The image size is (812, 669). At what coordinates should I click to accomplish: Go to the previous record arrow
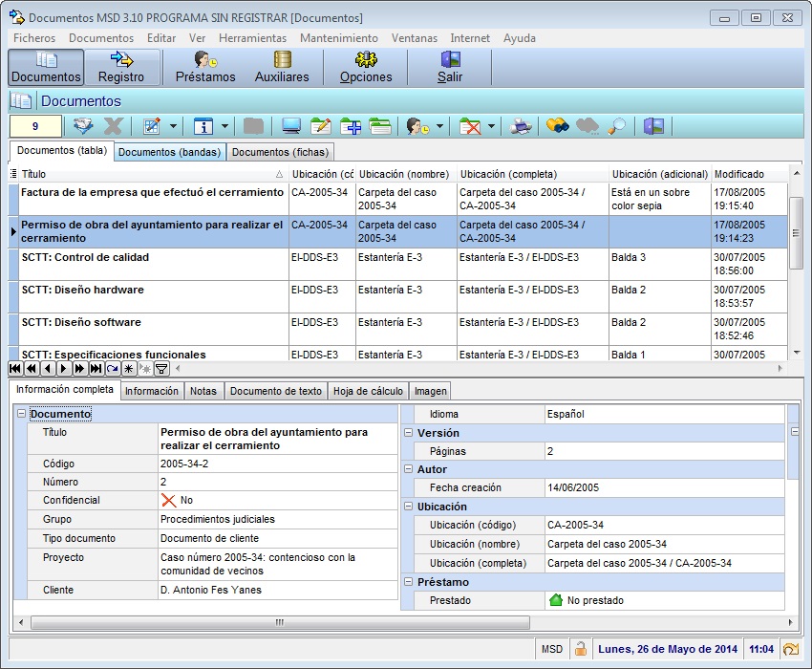[47, 369]
